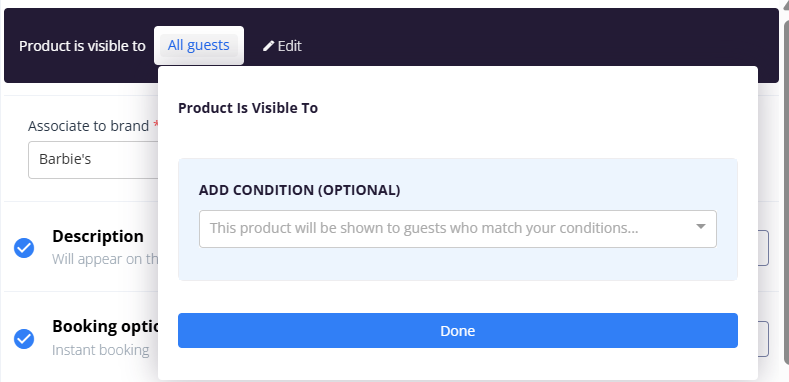Click the blue checkmark beside Booking options
Screen dimensions: 789x382
click(x=24, y=339)
